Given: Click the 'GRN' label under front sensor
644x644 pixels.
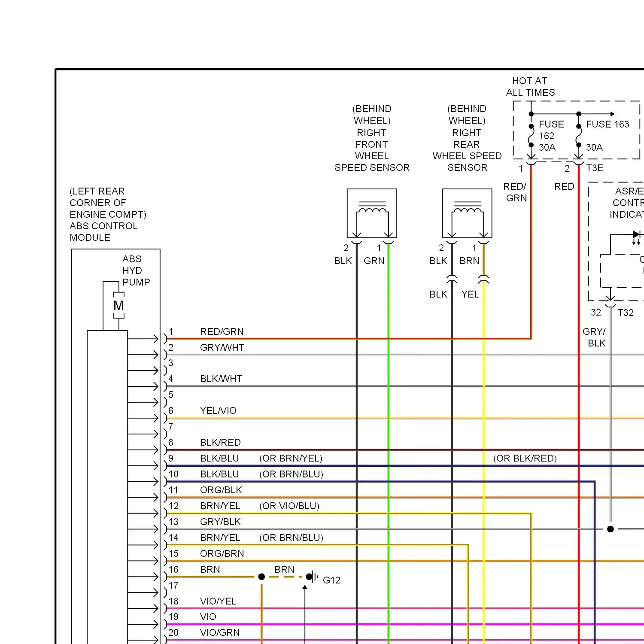Looking at the screenshot, I should tap(374, 261).
